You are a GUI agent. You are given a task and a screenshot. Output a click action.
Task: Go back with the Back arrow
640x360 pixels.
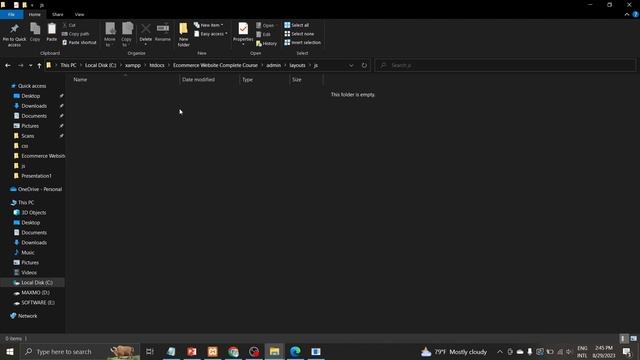(x=8, y=65)
